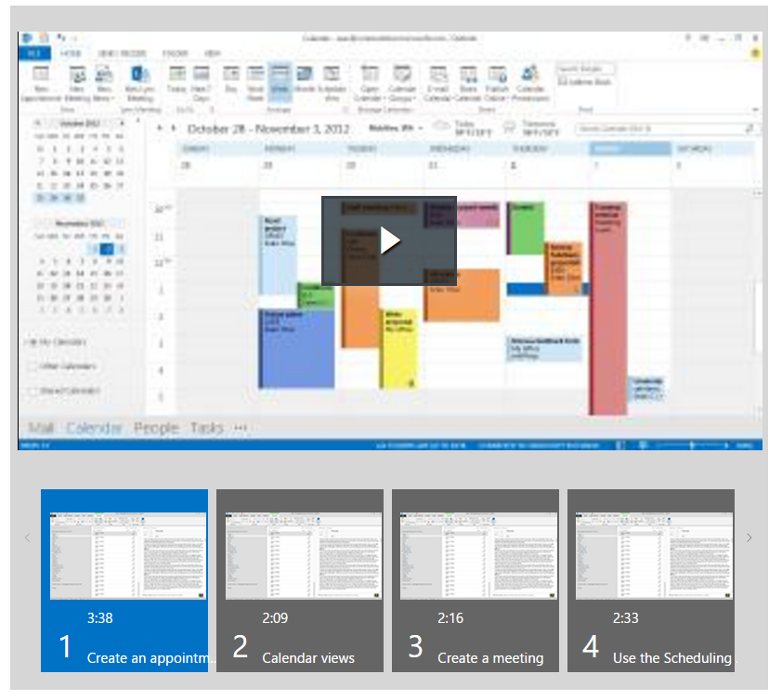The width and height of the screenshot is (782, 700).
Task: Open the 'Use the Scheduling' video thumbnail
Action: point(650,580)
